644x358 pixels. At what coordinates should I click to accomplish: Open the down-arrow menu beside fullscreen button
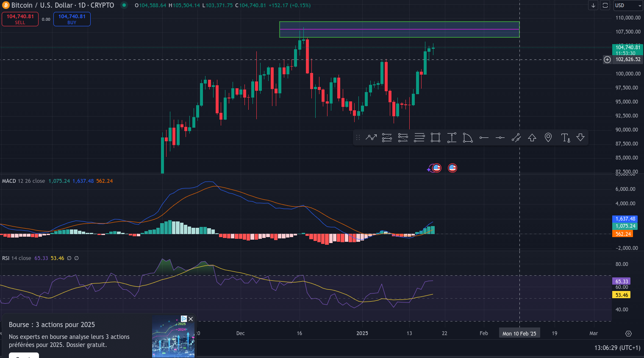coord(593,5)
